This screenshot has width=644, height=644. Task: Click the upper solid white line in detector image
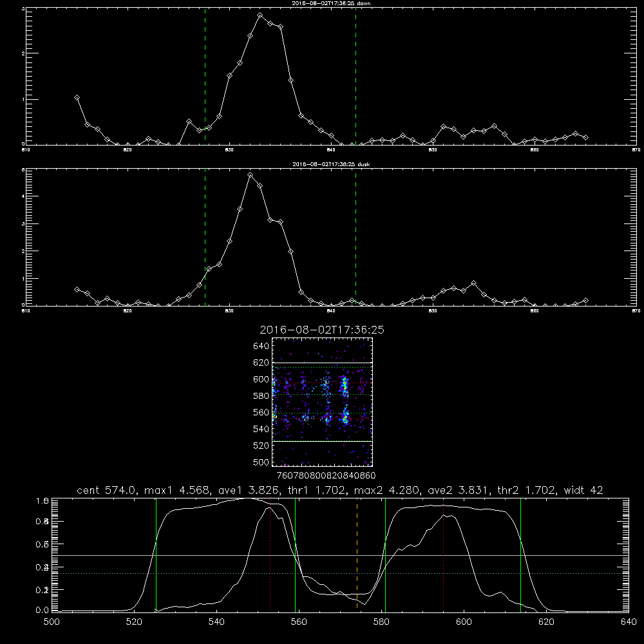tap(322, 363)
